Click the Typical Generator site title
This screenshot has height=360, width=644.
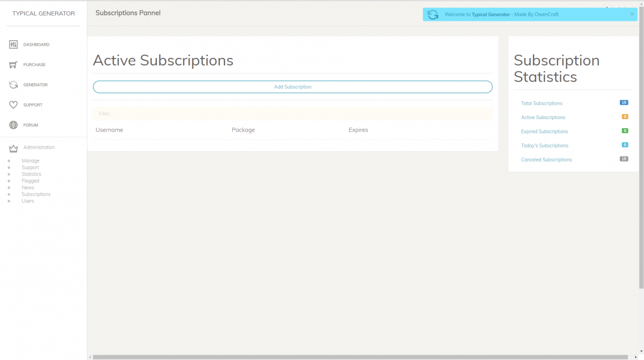pyautogui.click(x=43, y=13)
